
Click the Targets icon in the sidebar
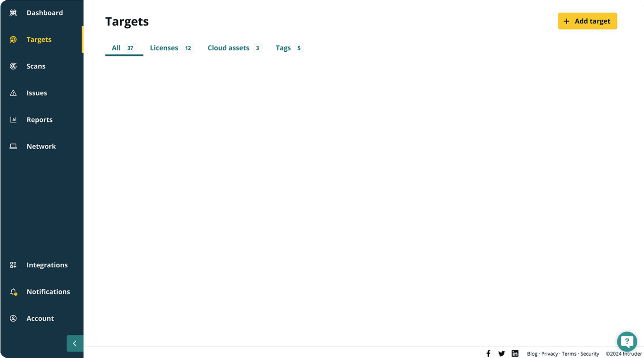tap(13, 40)
